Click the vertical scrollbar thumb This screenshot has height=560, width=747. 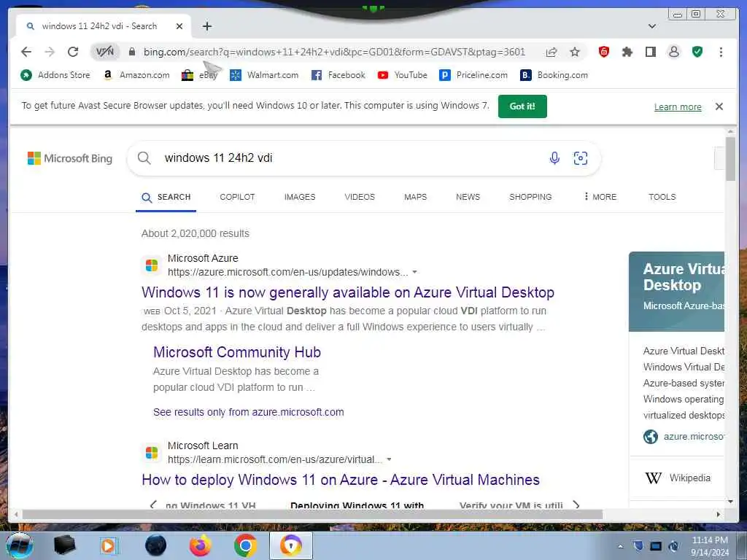pyautogui.click(x=730, y=158)
